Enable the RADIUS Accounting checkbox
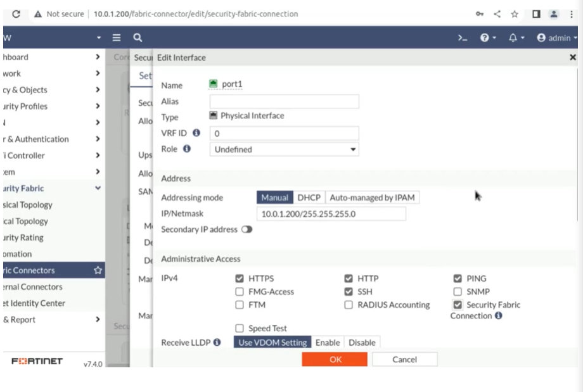Screen dimensions: 583x392 click(349, 305)
